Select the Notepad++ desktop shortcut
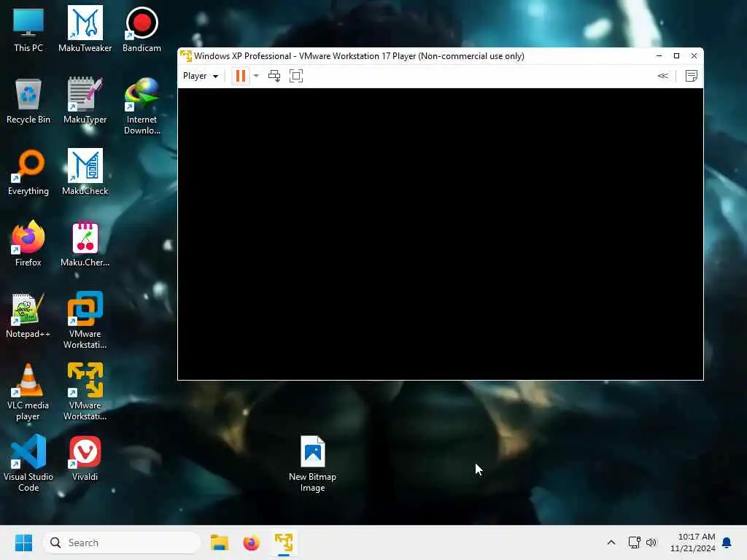The image size is (747, 560). coord(28,315)
